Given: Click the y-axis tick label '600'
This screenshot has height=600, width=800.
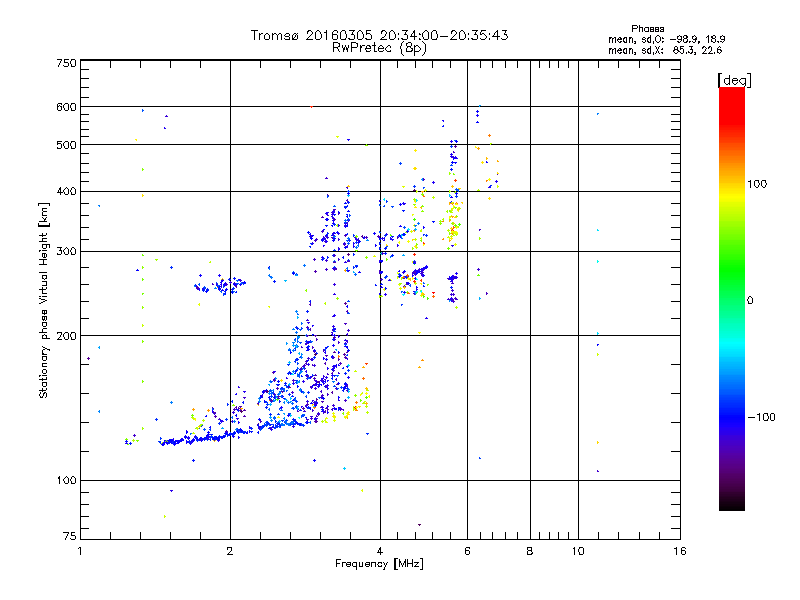Looking at the screenshot, I should coord(66,107).
